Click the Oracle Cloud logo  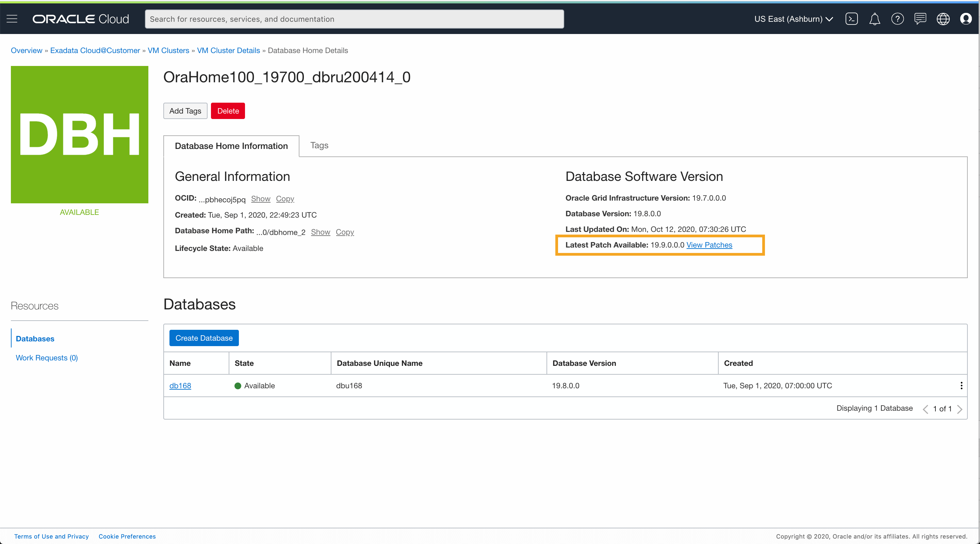(x=80, y=19)
